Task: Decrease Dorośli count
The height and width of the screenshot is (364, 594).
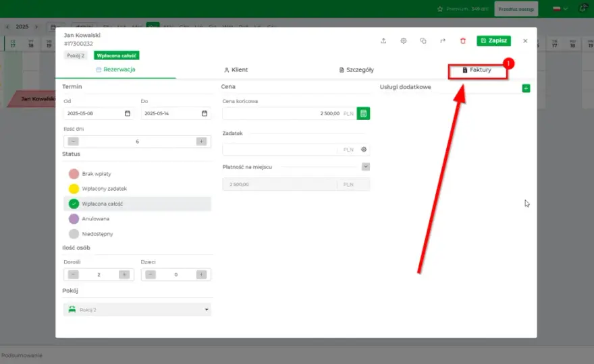Action: pyautogui.click(x=73, y=275)
